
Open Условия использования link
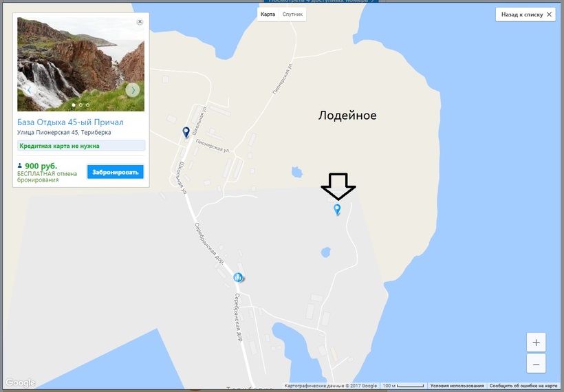pyautogui.click(x=457, y=386)
